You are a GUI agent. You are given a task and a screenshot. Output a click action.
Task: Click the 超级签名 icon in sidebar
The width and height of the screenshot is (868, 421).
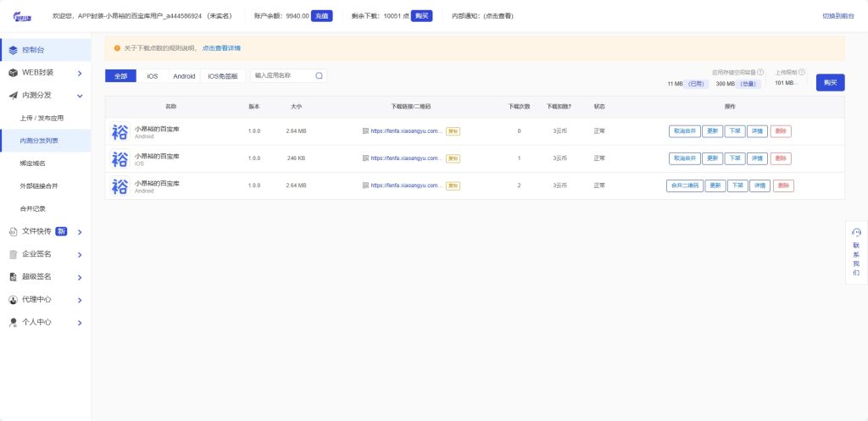pyautogui.click(x=14, y=277)
